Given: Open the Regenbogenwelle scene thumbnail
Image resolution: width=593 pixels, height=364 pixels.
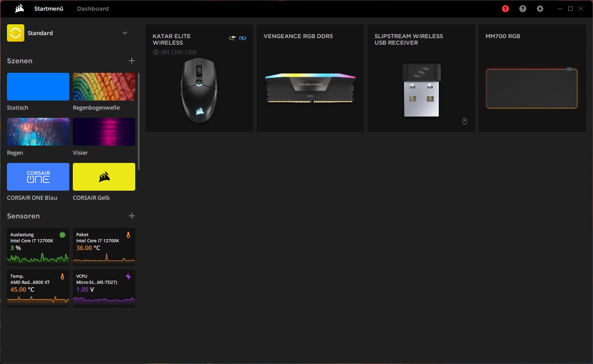Looking at the screenshot, I should point(104,86).
